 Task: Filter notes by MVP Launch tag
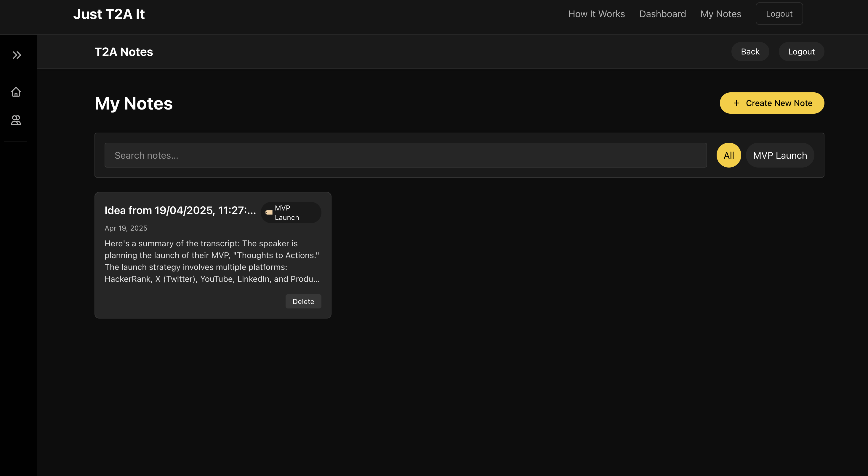[x=780, y=155]
